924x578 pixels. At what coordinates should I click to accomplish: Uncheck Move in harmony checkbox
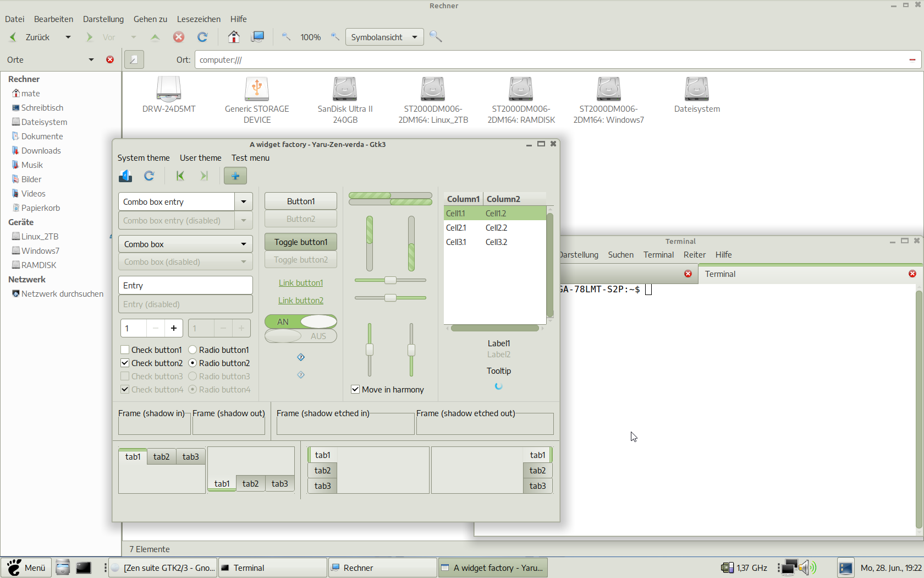pyautogui.click(x=355, y=390)
